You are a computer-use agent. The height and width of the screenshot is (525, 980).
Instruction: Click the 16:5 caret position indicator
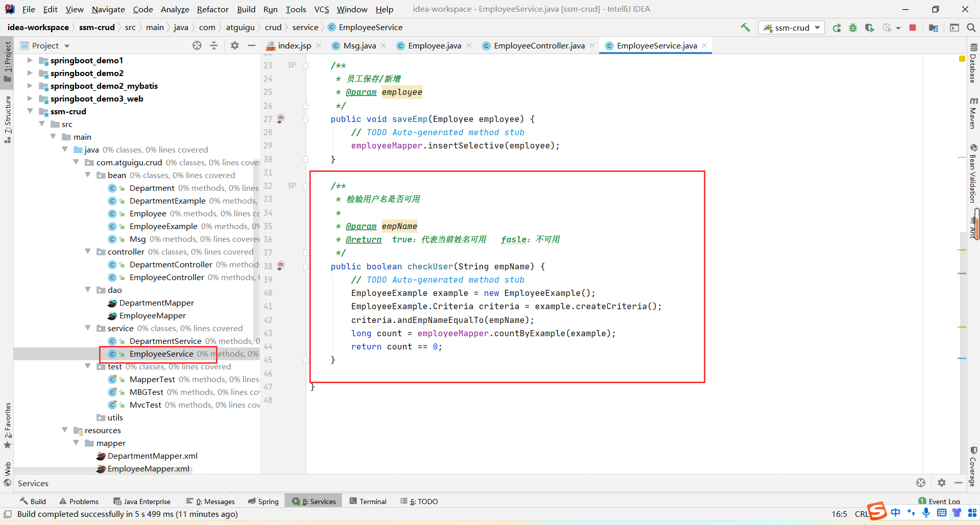[839, 514]
